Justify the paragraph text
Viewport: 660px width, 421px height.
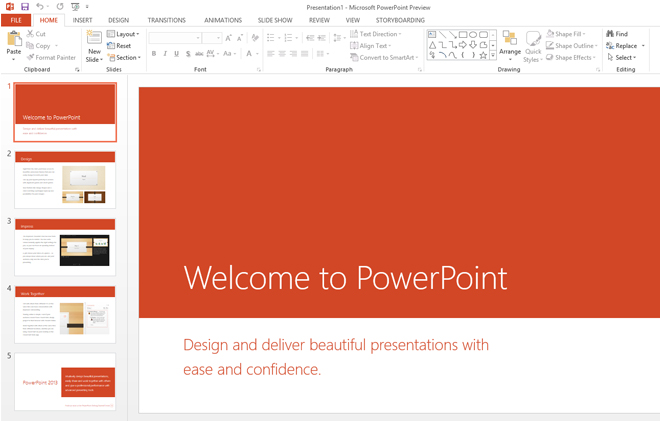(305, 53)
